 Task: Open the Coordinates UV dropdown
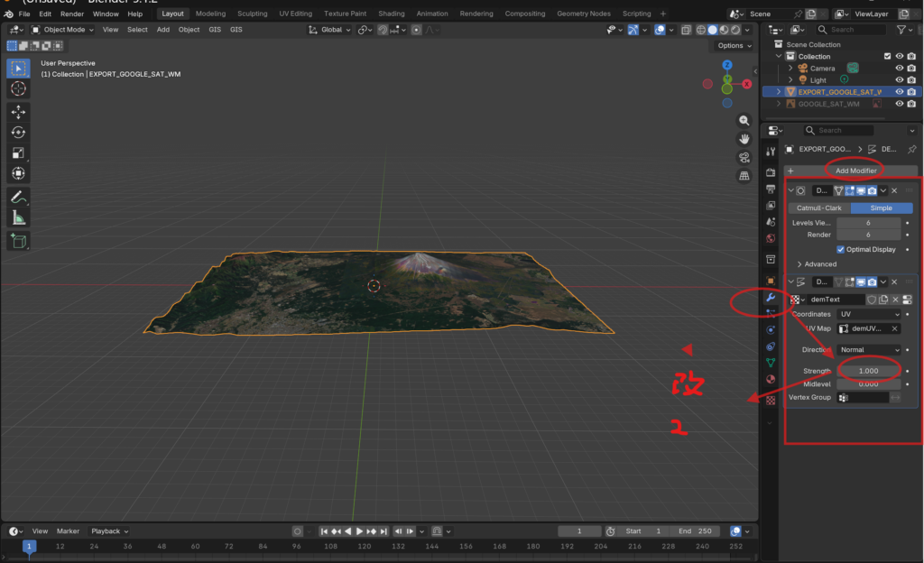869,315
